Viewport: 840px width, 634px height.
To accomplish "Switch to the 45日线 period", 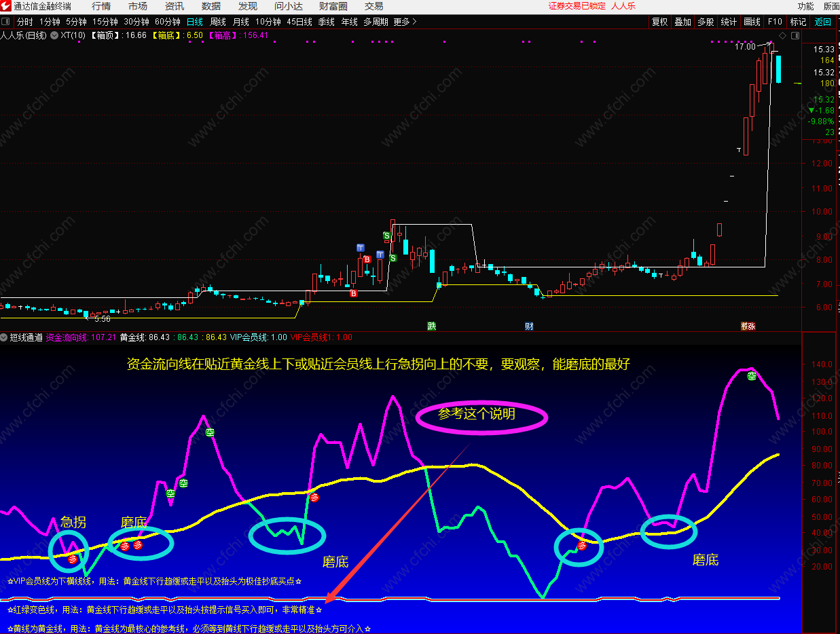I will (299, 22).
